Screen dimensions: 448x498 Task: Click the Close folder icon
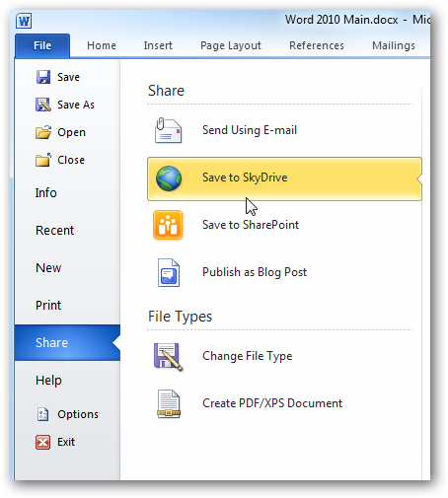[43, 160]
